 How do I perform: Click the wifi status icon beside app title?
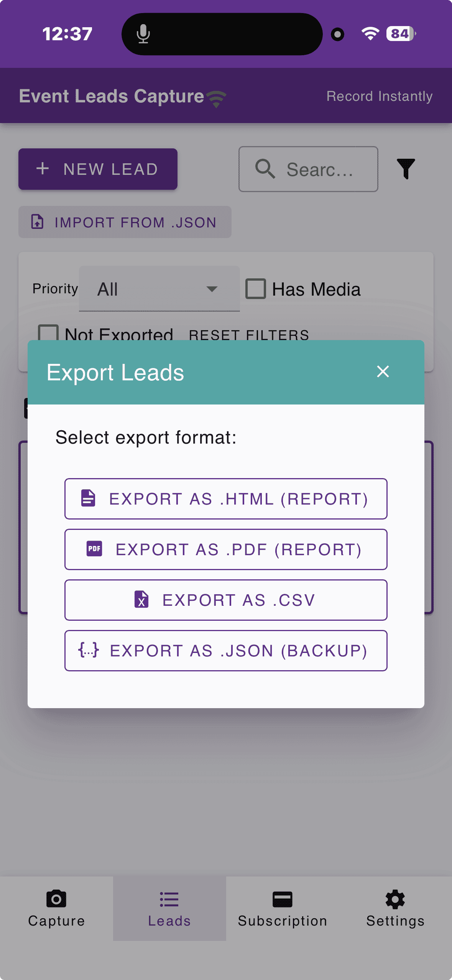(x=216, y=99)
